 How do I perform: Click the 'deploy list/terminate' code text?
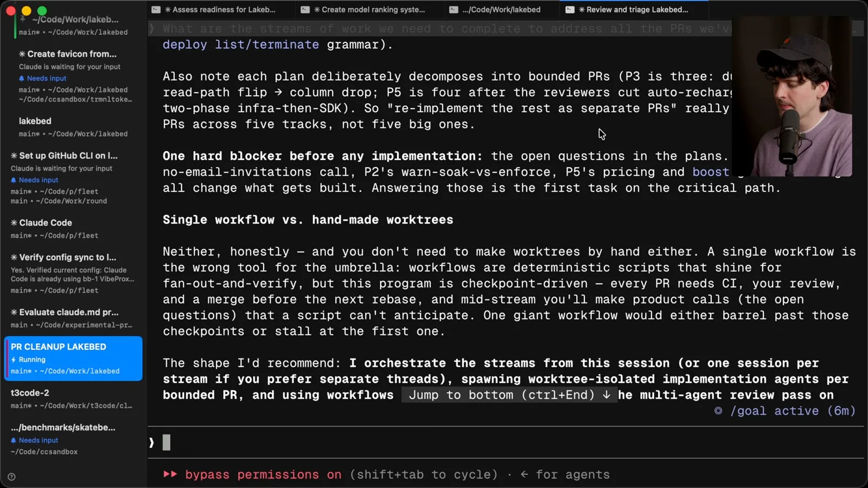click(x=241, y=44)
